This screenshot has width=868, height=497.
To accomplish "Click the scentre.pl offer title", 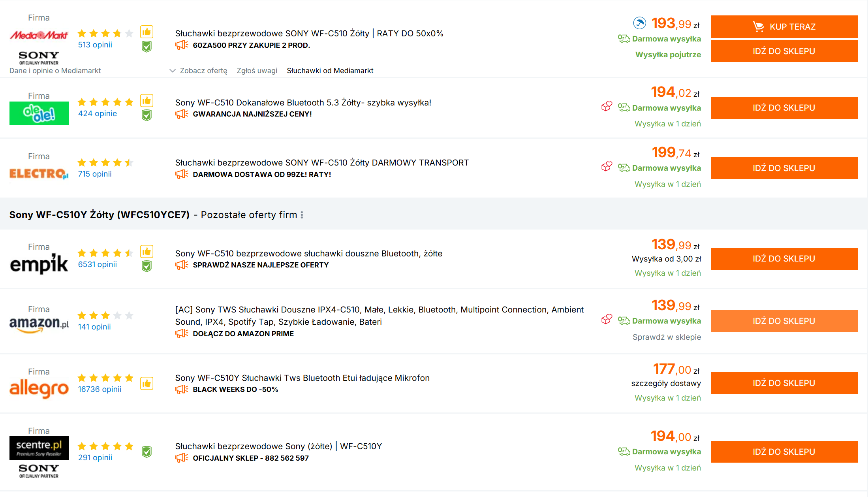I will click(278, 446).
